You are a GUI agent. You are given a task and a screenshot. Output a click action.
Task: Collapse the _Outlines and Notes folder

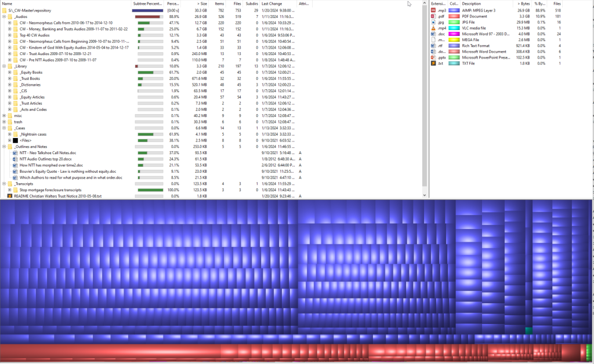(4, 147)
